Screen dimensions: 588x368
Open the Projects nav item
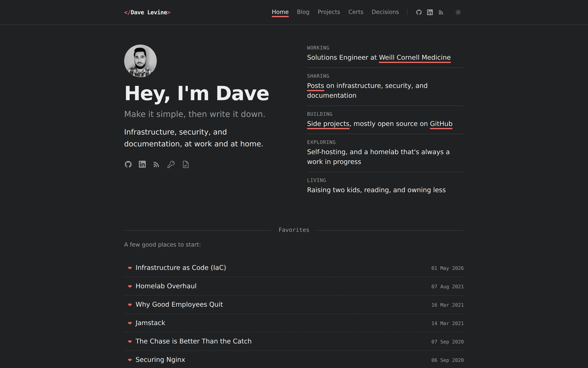pyautogui.click(x=329, y=12)
